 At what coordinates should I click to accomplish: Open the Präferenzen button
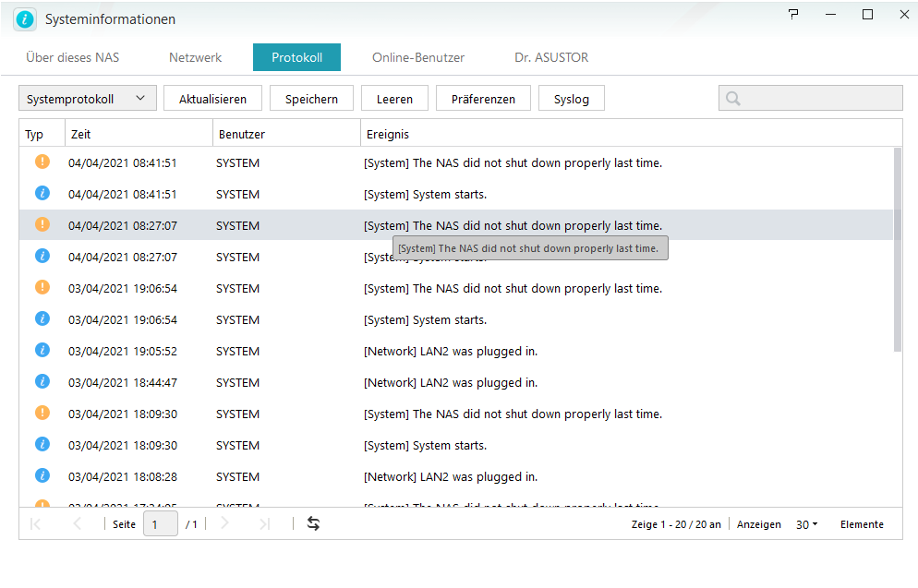(x=484, y=98)
